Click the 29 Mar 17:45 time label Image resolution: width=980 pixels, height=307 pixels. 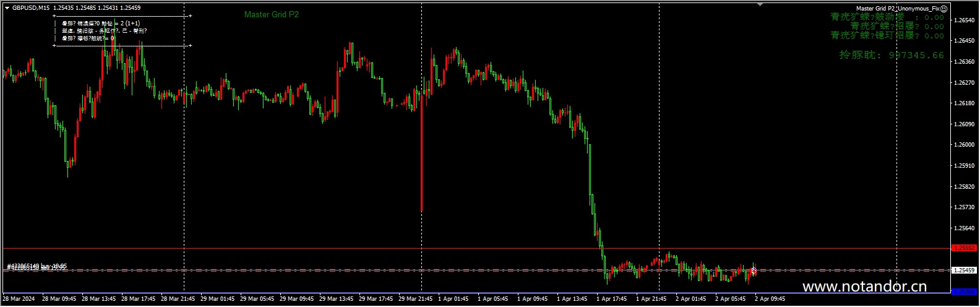click(376, 299)
